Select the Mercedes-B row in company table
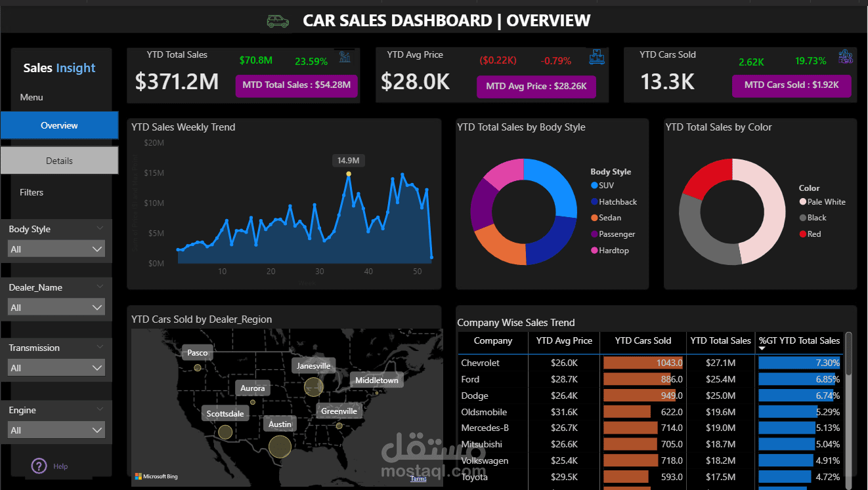This screenshot has width=868, height=490. (x=650, y=428)
